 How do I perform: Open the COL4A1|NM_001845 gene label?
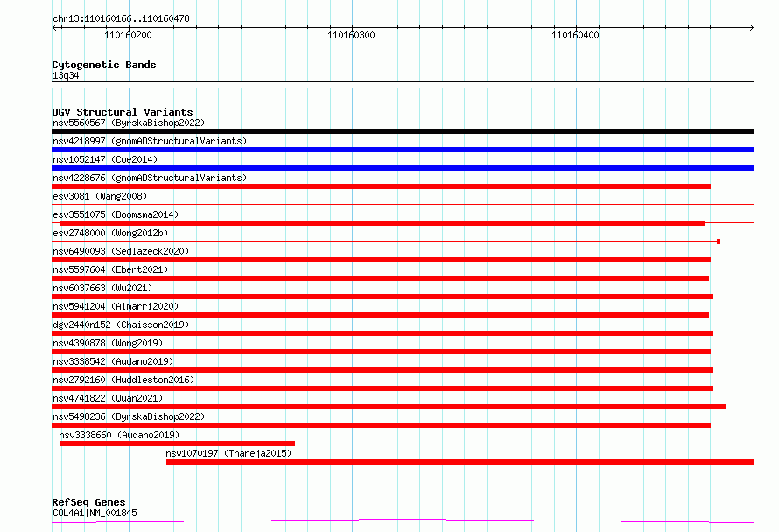[x=95, y=513]
